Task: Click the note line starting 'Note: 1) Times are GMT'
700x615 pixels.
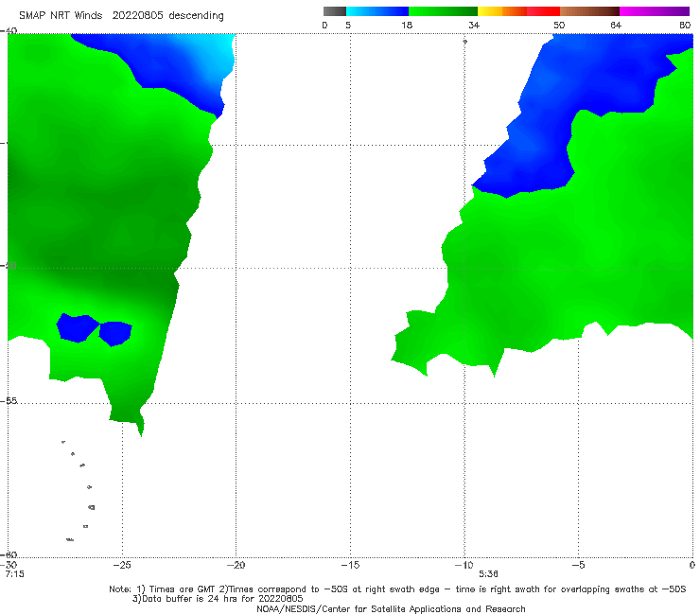Action: click(x=397, y=589)
